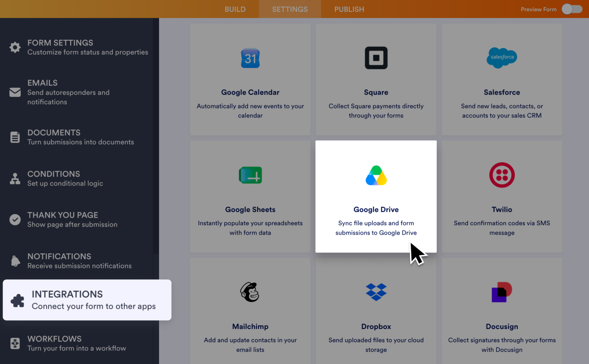Select the Salesforce integration title

pyautogui.click(x=502, y=92)
